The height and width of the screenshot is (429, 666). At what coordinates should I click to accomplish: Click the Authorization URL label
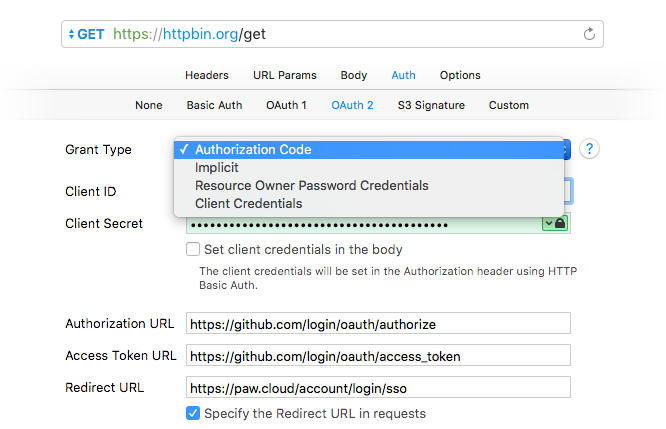point(120,324)
